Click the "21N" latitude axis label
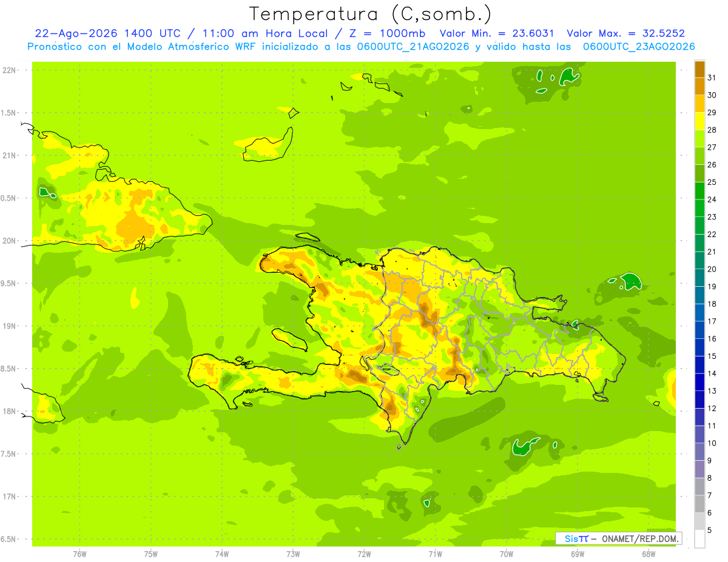This screenshot has width=728, height=562. pyautogui.click(x=8, y=156)
